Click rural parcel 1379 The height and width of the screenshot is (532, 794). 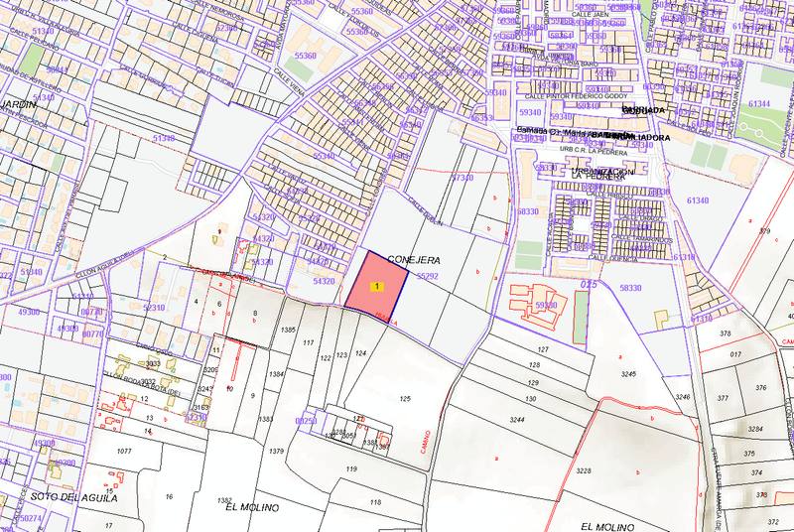pyautogui.click(x=276, y=451)
